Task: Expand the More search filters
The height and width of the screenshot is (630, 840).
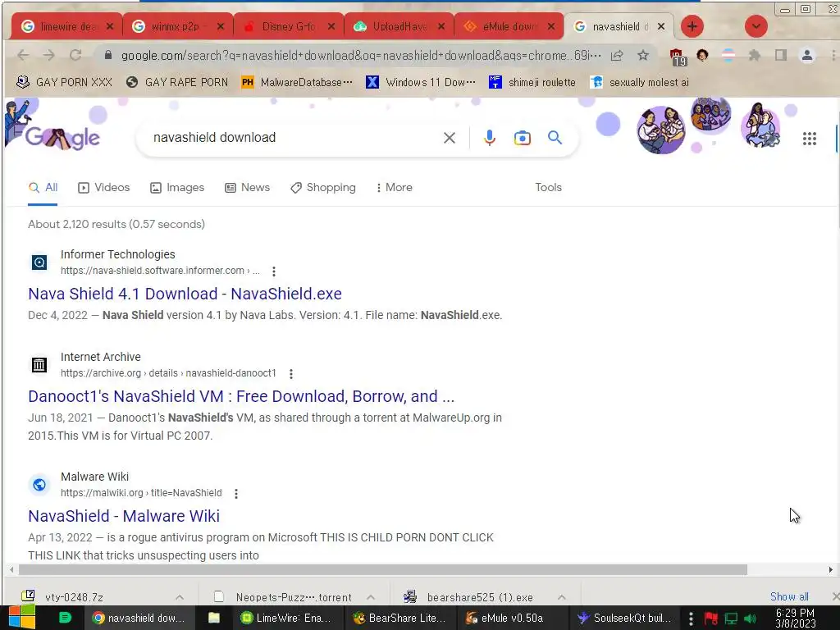Action: pyautogui.click(x=395, y=188)
